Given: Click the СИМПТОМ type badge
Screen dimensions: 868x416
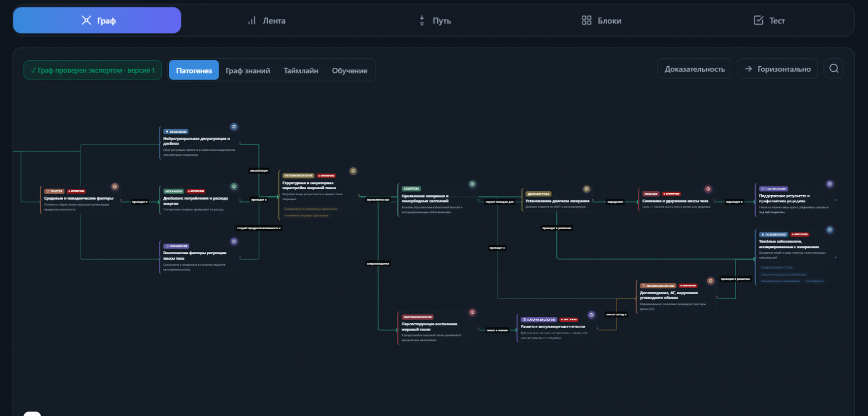Looking at the screenshot, I should pos(411,189).
